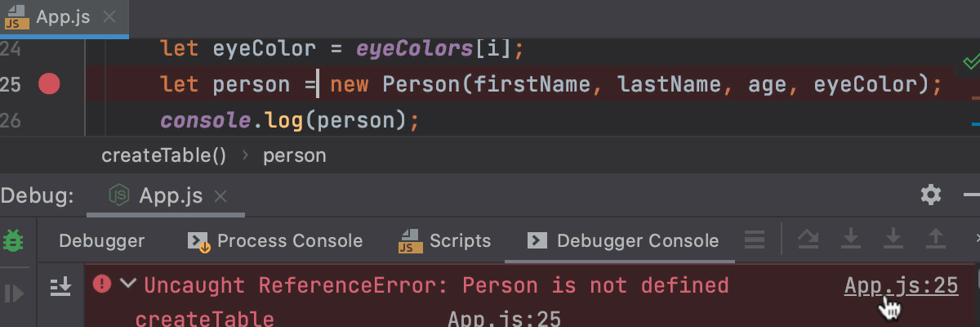Open debug settings gear icon
The image size is (980, 327).
[930, 195]
